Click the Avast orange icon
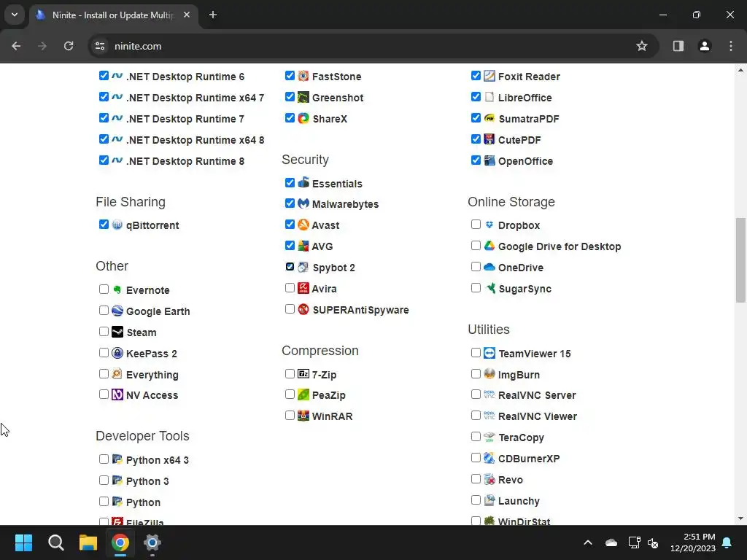The height and width of the screenshot is (560, 747). (x=303, y=225)
